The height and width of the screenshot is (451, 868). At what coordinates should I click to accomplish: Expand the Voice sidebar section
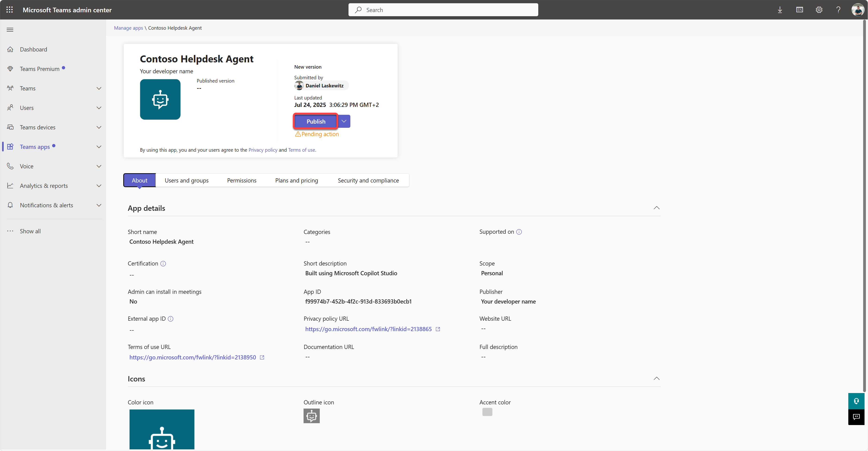99,166
